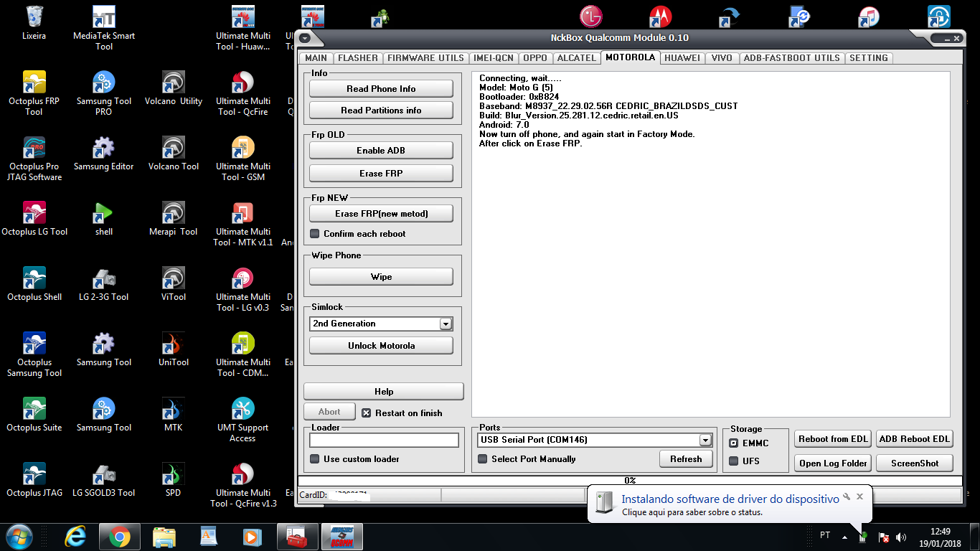
Task: Open Volcano Tool desktop shortcut
Action: pos(173,154)
